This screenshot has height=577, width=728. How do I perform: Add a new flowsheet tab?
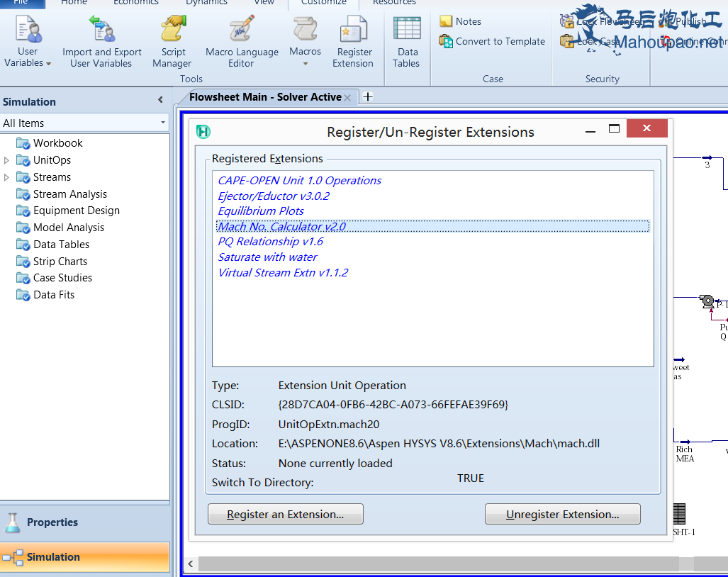368,97
